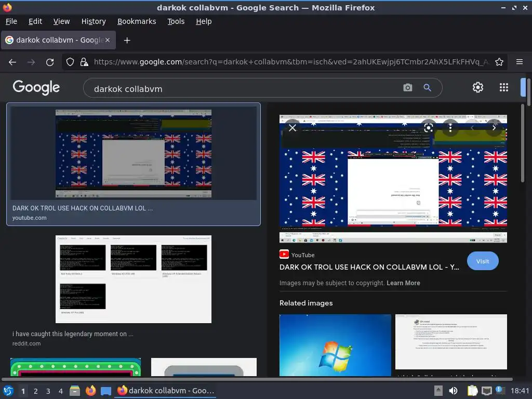Open the File menu

click(11, 21)
